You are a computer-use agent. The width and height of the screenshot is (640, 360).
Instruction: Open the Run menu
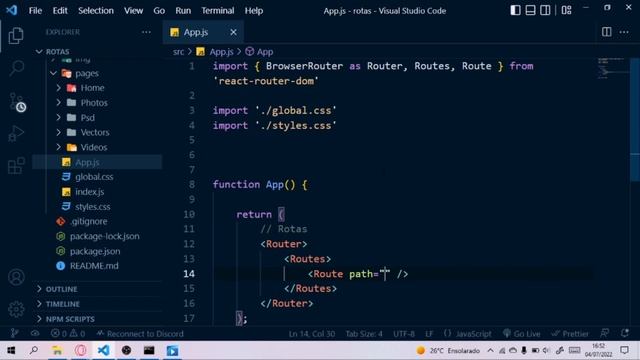pos(183,11)
